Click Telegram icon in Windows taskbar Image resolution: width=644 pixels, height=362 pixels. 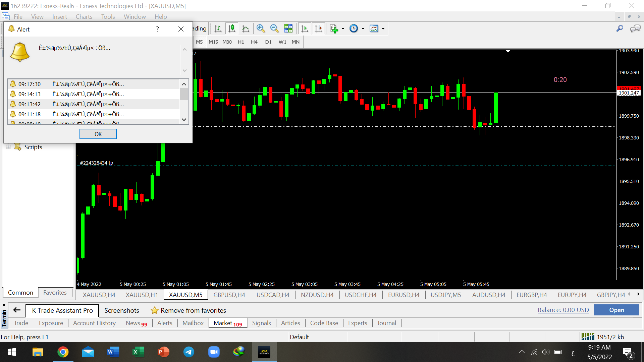(x=189, y=352)
